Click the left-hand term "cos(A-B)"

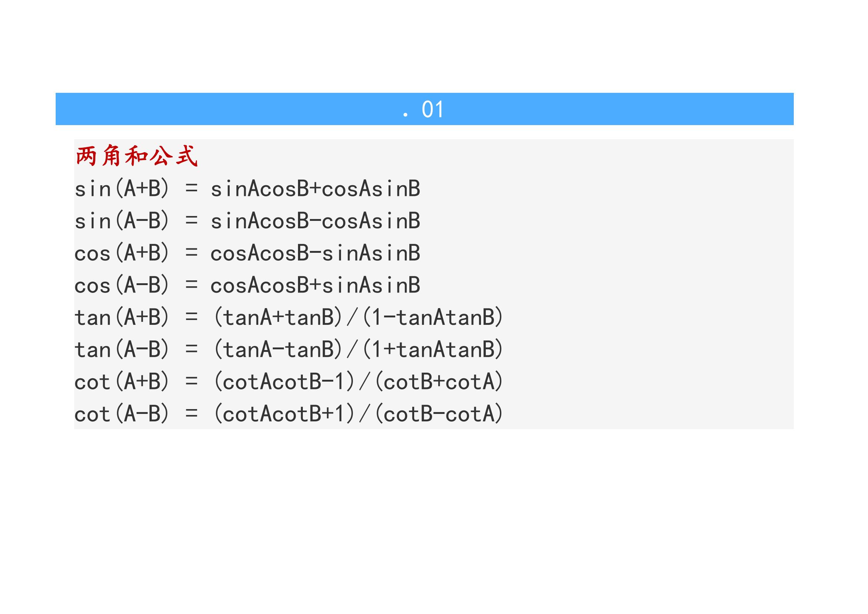point(121,285)
